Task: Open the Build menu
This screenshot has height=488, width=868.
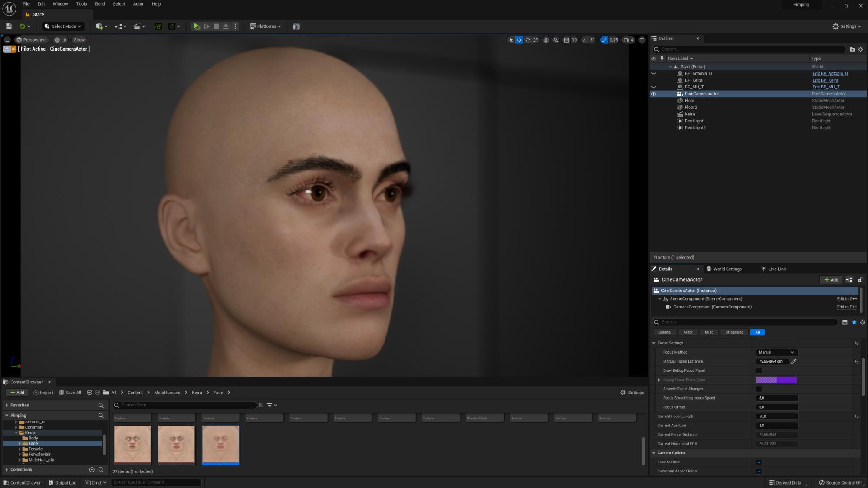Action: point(100,4)
